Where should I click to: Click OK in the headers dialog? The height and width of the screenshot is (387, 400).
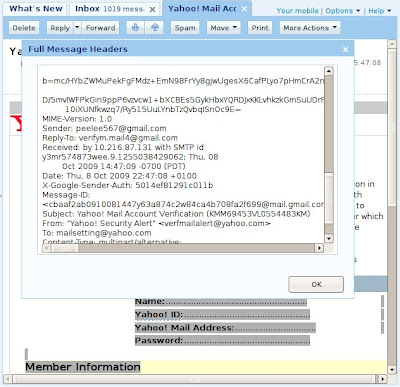click(316, 284)
